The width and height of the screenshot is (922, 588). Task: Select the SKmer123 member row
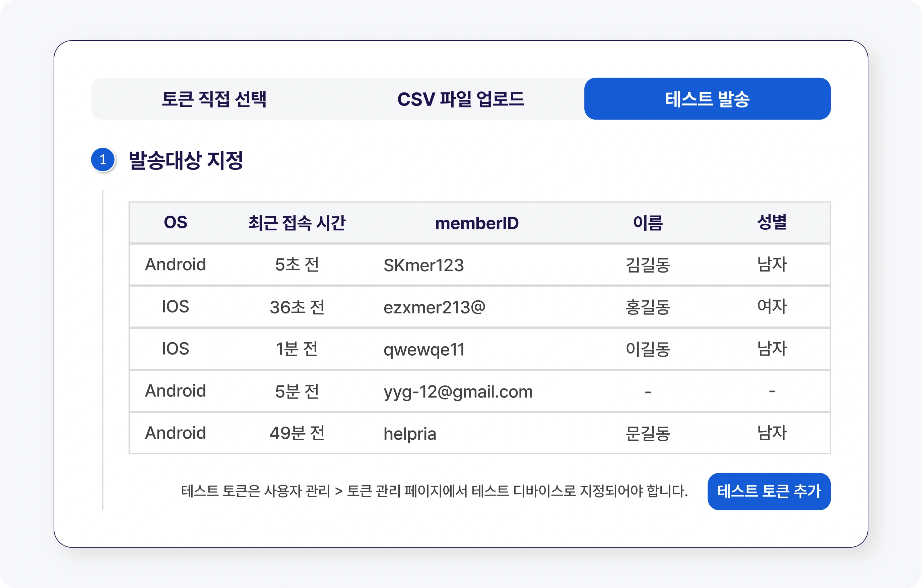coord(480,265)
